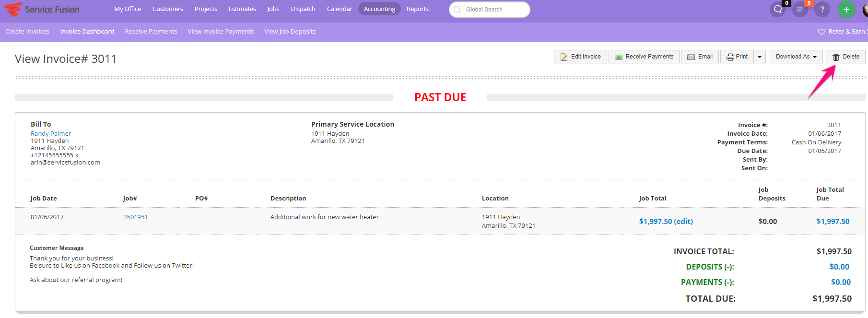
Task: Select the Accounting menu
Action: point(379,9)
